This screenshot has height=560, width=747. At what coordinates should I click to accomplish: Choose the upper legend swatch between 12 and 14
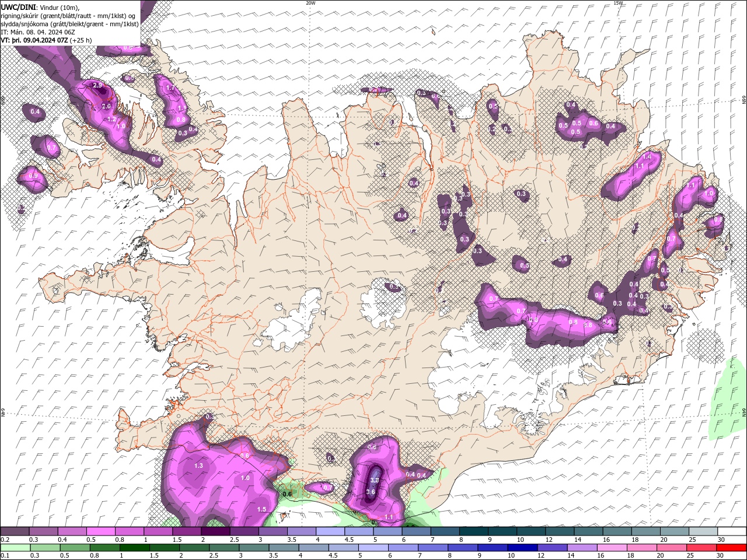(x=559, y=531)
